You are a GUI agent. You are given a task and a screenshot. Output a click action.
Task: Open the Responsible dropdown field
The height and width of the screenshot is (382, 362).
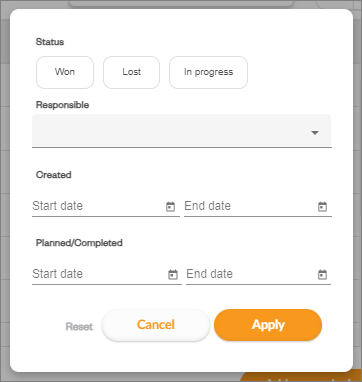click(x=182, y=131)
